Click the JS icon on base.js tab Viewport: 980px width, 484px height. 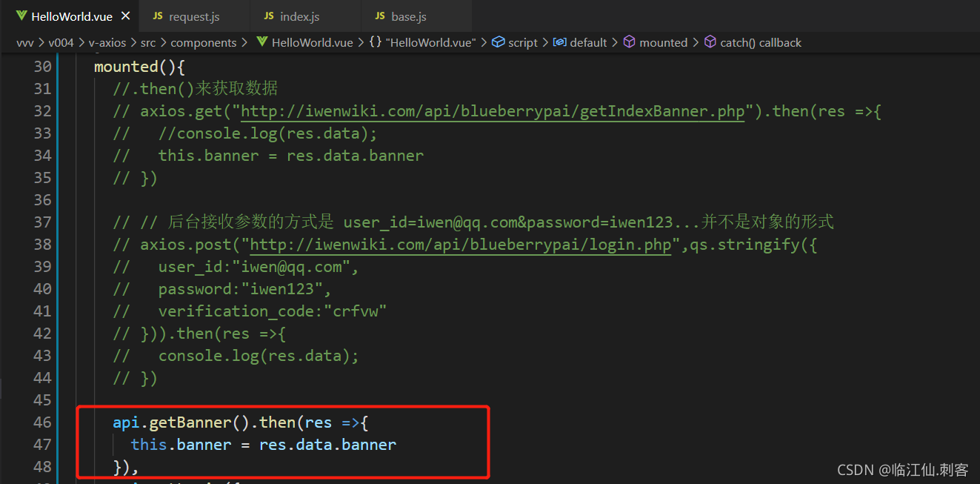tap(380, 16)
